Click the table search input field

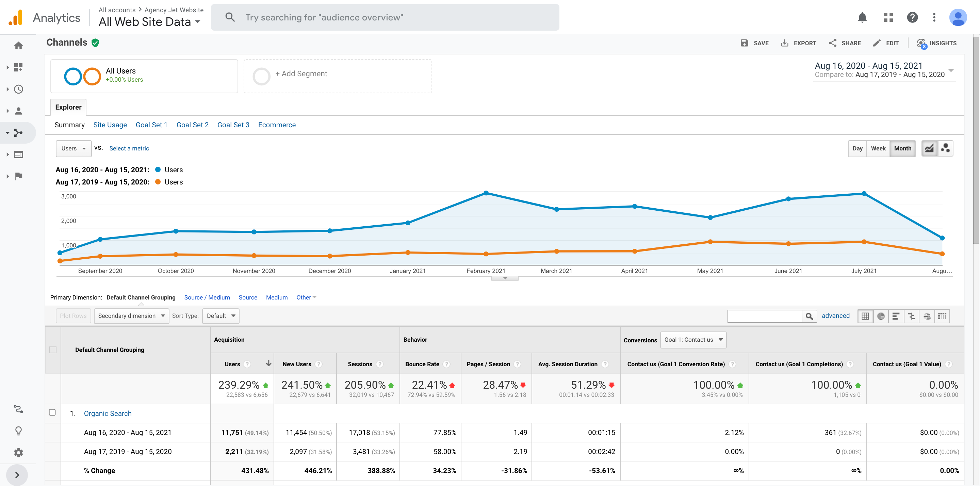pyautogui.click(x=764, y=316)
